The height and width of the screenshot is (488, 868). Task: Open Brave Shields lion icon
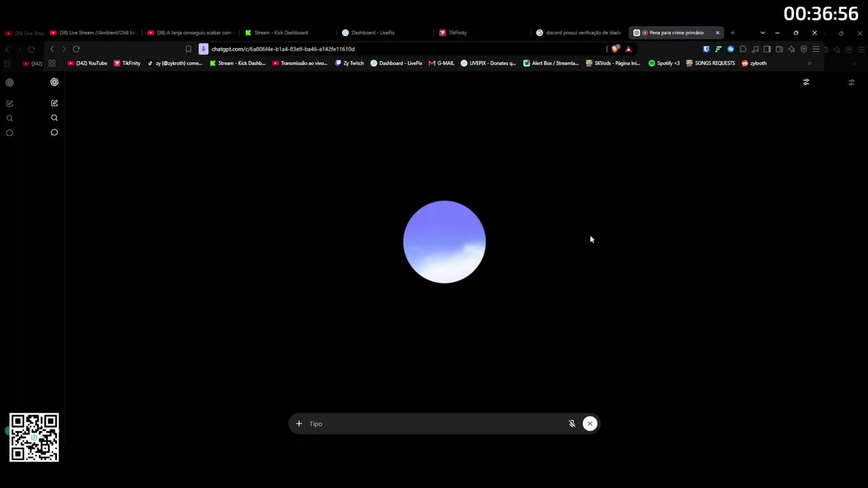coord(615,49)
